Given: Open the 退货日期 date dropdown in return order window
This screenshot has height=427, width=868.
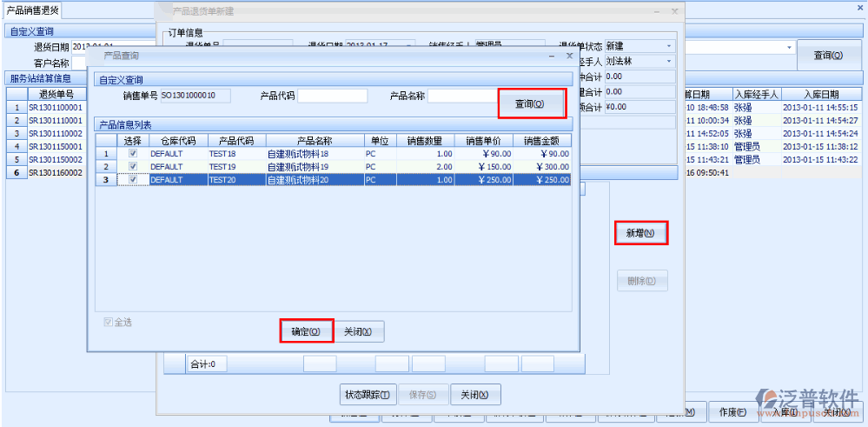Looking at the screenshot, I should click(409, 46).
